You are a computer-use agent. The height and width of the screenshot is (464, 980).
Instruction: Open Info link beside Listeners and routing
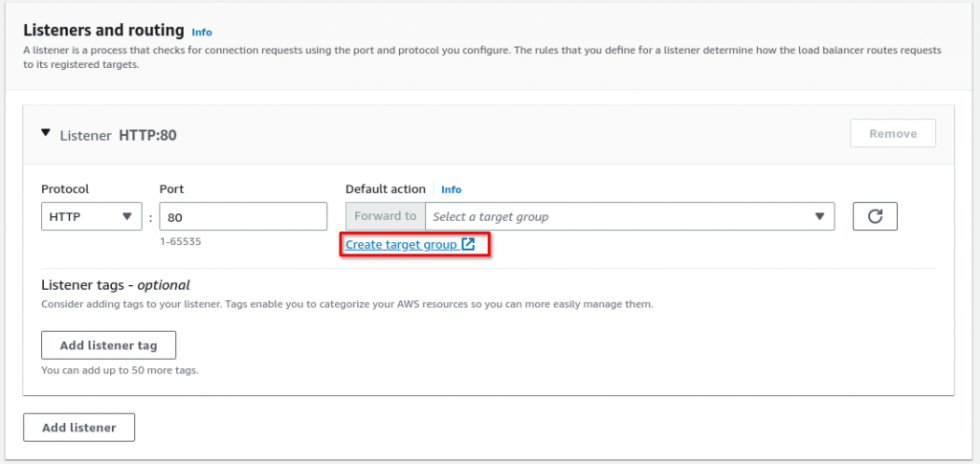pos(201,32)
